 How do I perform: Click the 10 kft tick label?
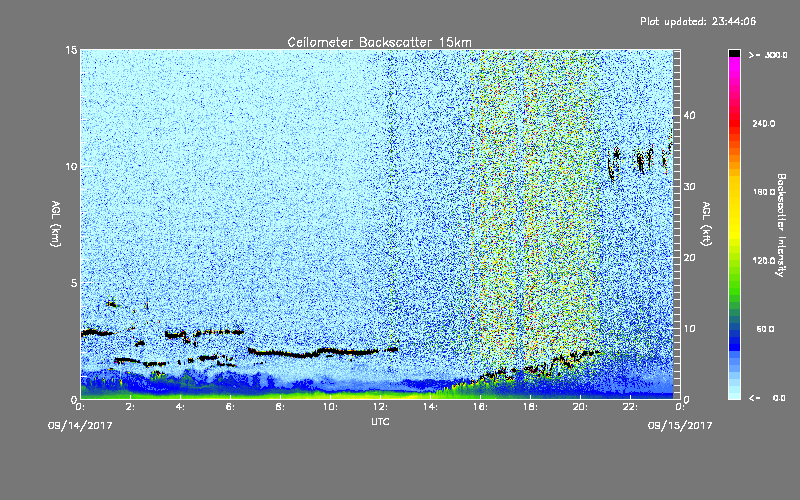pyautogui.click(x=689, y=329)
